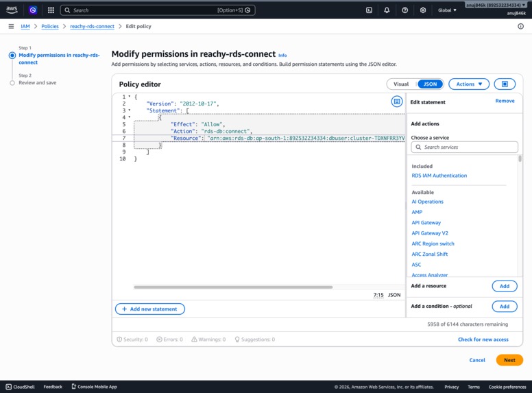Select ARC Zonal Shift service
The height and width of the screenshot is (393, 532).
tap(430, 254)
